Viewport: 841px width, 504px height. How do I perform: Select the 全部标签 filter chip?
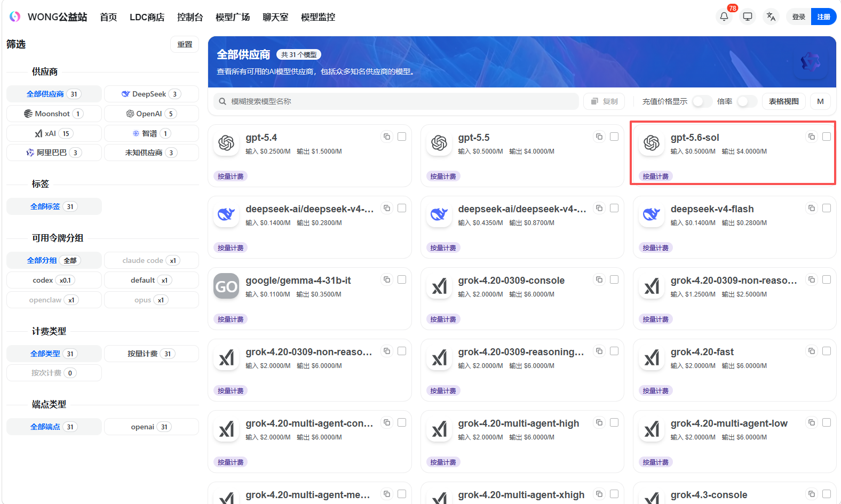(x=54, y=206)
